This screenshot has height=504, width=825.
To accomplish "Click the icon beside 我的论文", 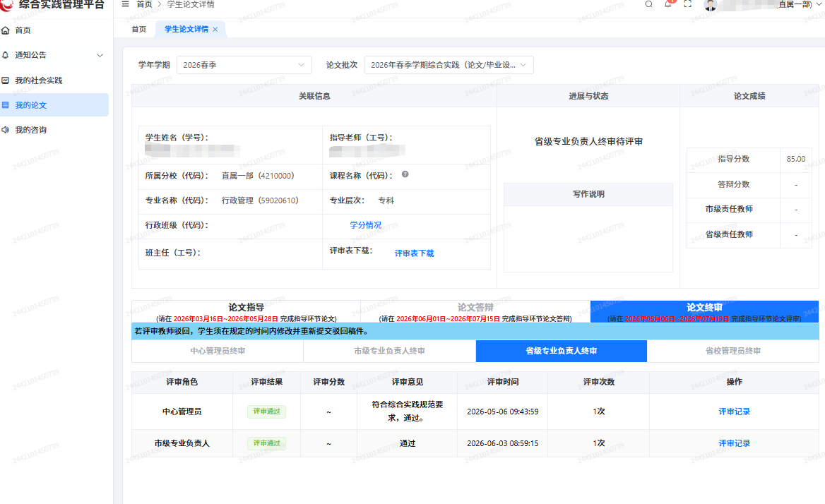I will pyautogui.click(x=6, y=105).
